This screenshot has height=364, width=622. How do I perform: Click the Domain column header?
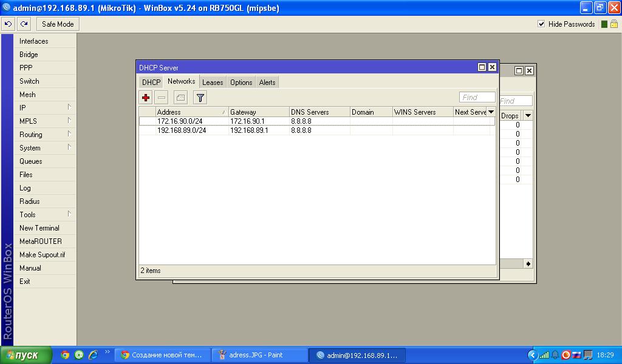[371, 112]
